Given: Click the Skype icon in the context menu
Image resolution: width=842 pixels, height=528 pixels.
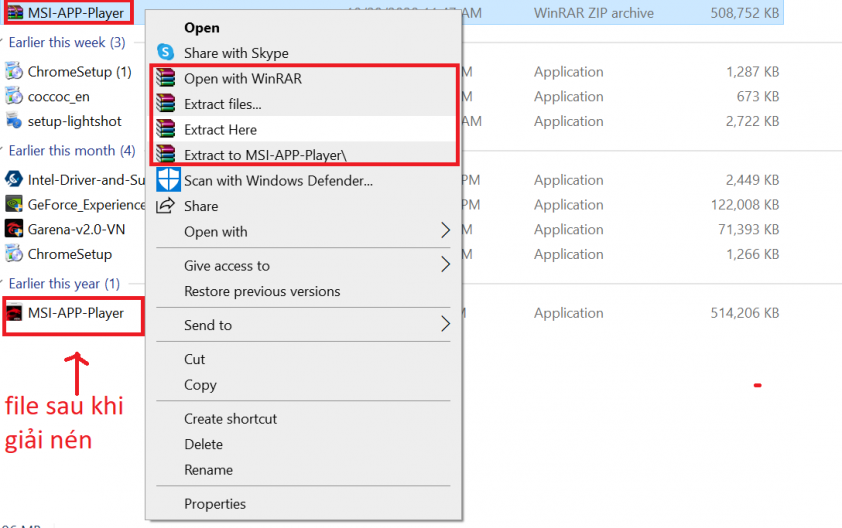Looking at the screenshot, I should coord(166,53).
